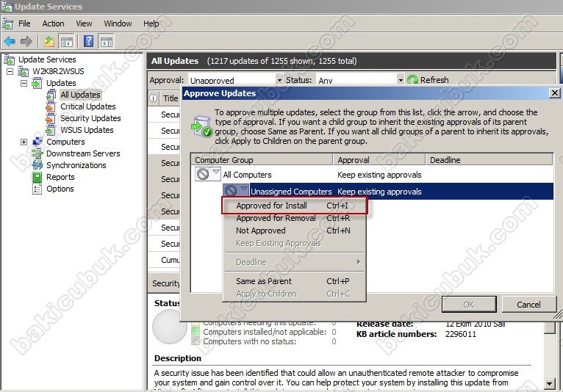Choose Not Approved from context menu

pyautogui.click(x=260, y=231)
